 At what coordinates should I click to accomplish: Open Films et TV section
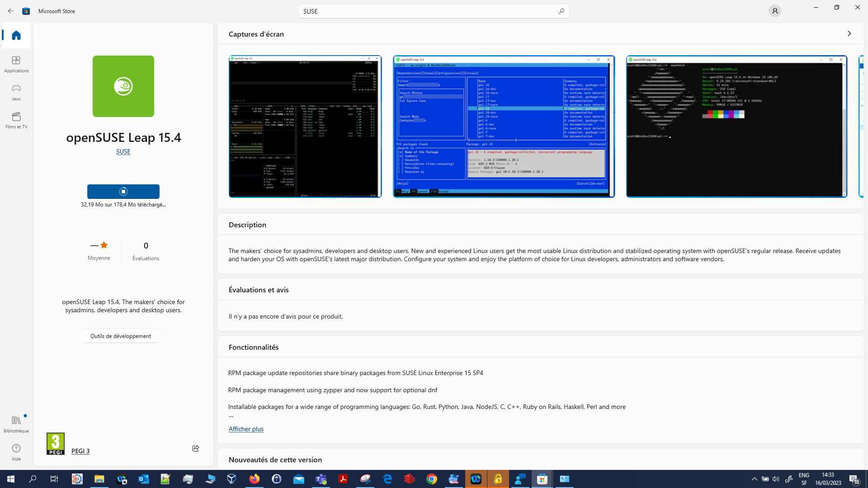point(16,120)
